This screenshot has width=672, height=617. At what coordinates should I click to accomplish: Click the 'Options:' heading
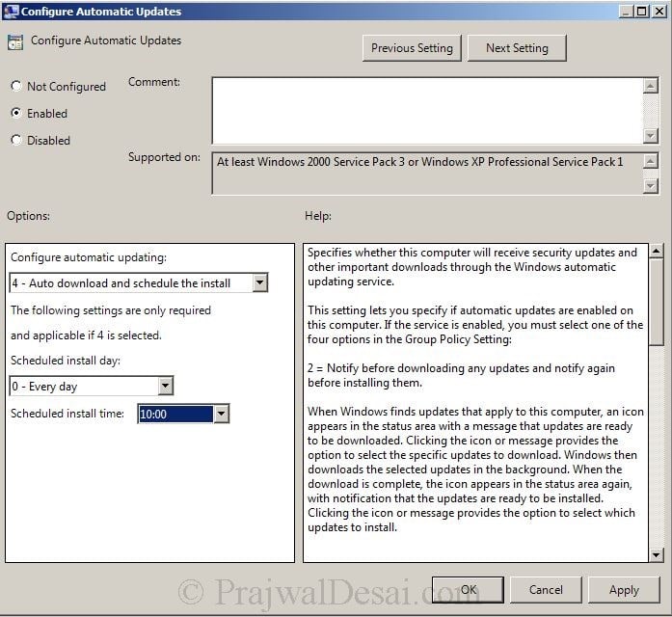(x=28, y=216)
